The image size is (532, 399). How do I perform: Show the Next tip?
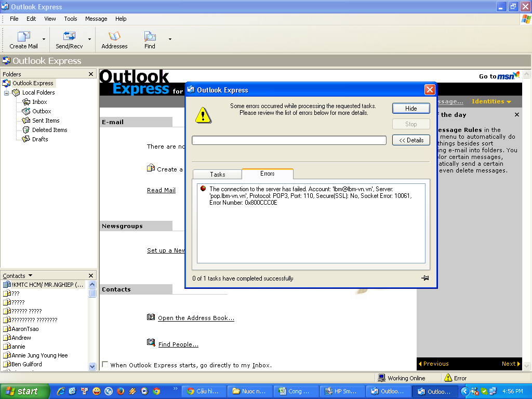(x=511, y=364)
